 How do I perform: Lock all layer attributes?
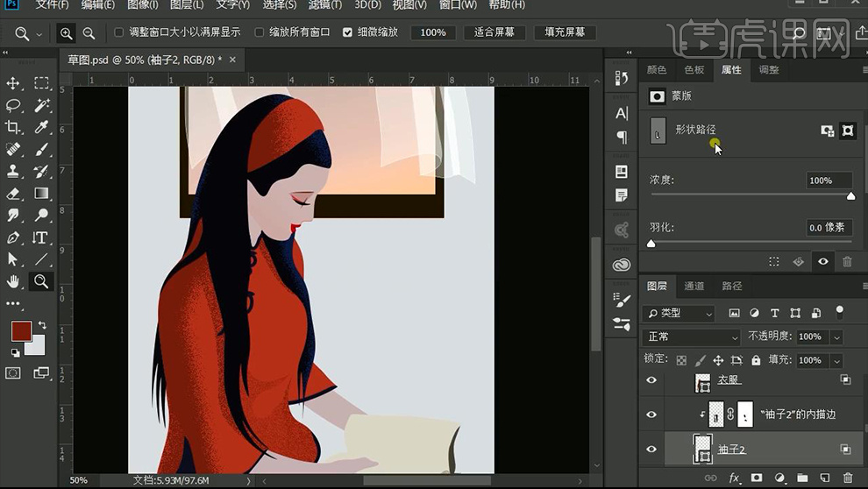click(756, 360)
